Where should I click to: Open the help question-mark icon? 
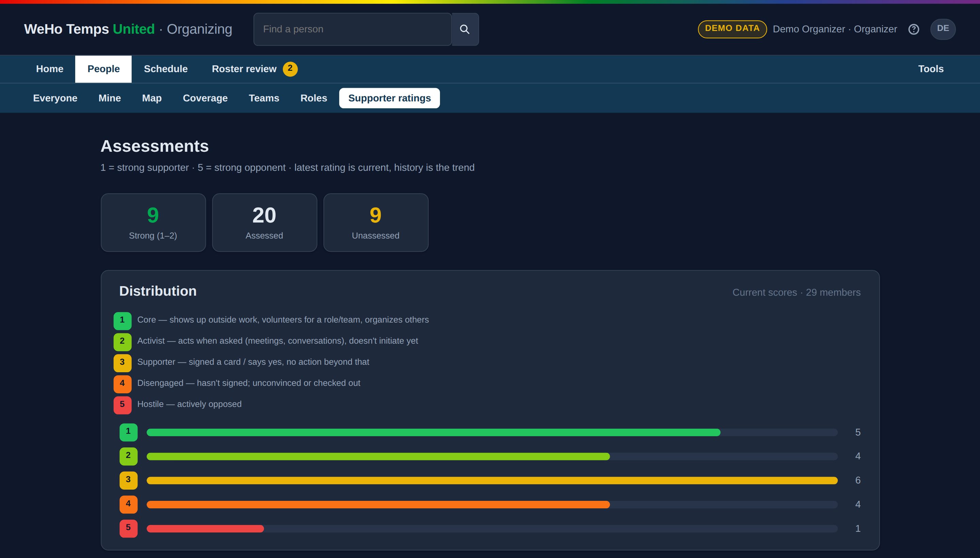click(914, 29)
